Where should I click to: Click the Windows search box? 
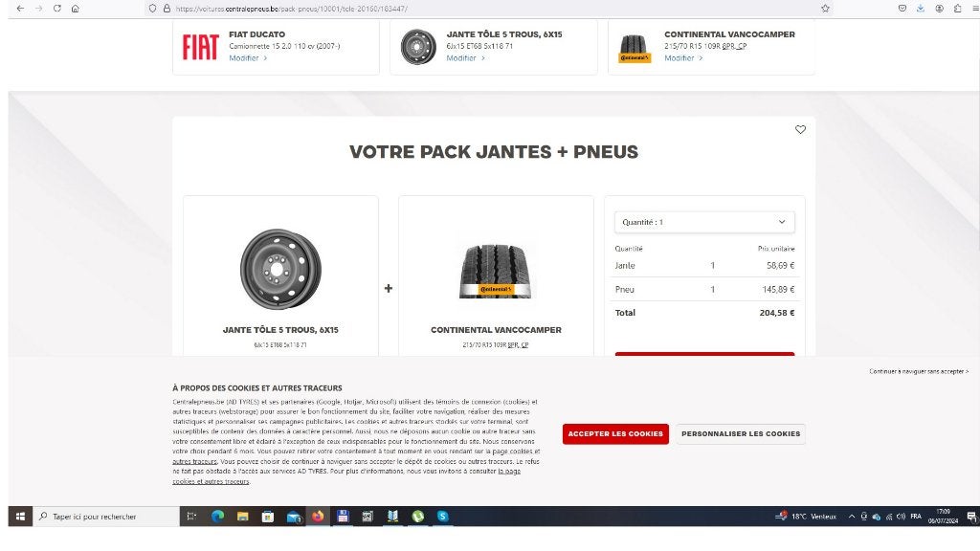[105, 516]
